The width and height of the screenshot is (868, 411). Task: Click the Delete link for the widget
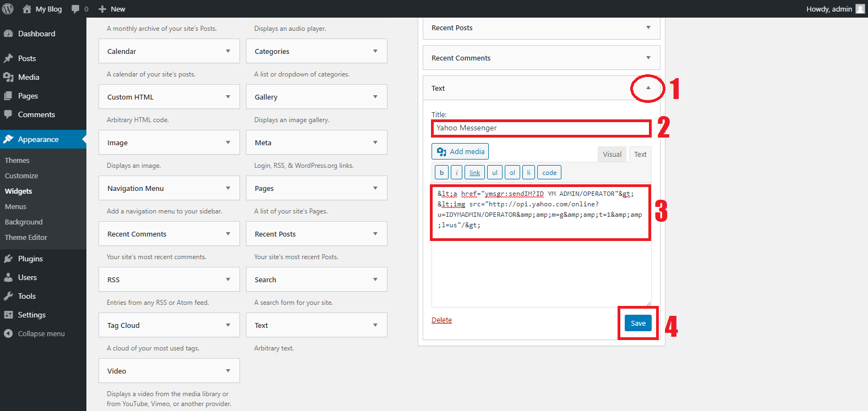[441, 320]
